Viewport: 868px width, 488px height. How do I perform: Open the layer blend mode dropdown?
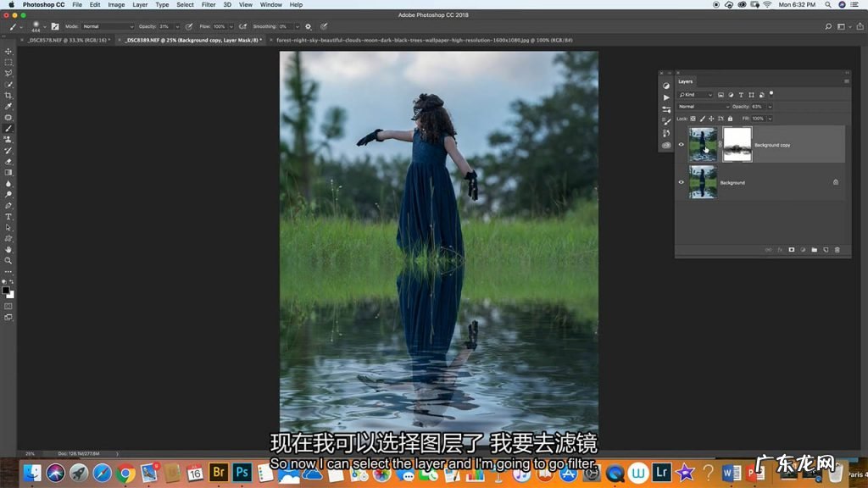(703, 107)
